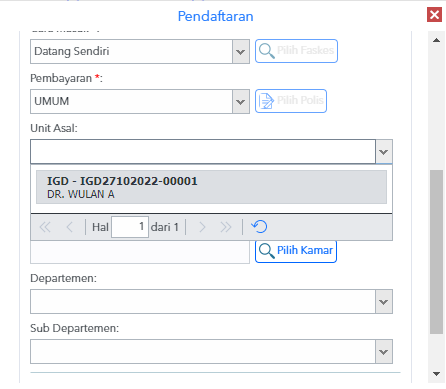
Task: Click the document icon on Pilih Polis
Action: coord(266,101)
